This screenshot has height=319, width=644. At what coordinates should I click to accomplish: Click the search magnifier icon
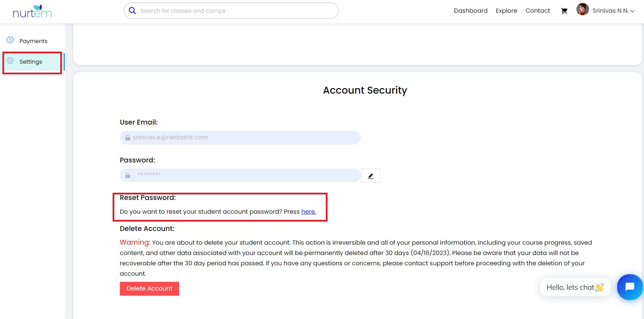(x=132, y=11)
